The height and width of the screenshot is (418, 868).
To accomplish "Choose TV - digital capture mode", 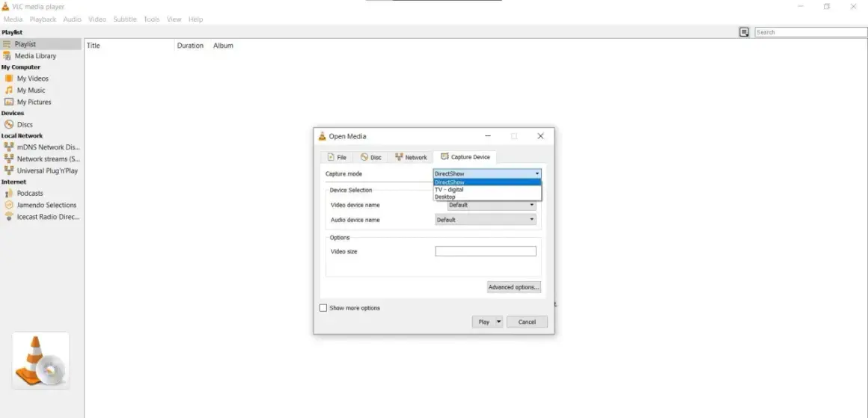I will click(486, 189).
